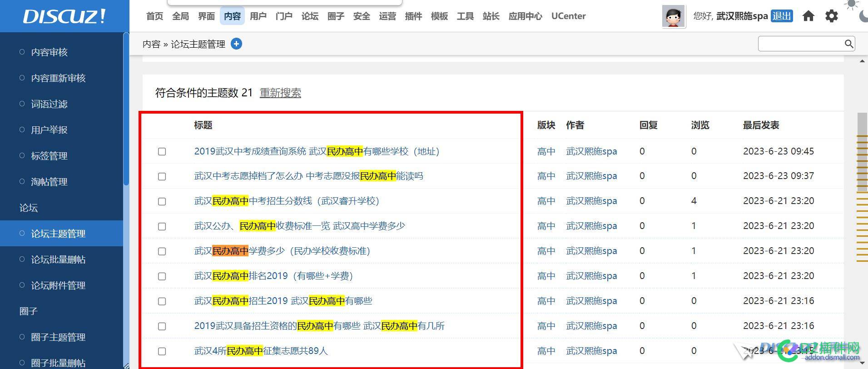
Task: Check the box for 武汉中考志愿掉档了怎么办 thread
Action: pyautogui.click(x=162, y=176)
